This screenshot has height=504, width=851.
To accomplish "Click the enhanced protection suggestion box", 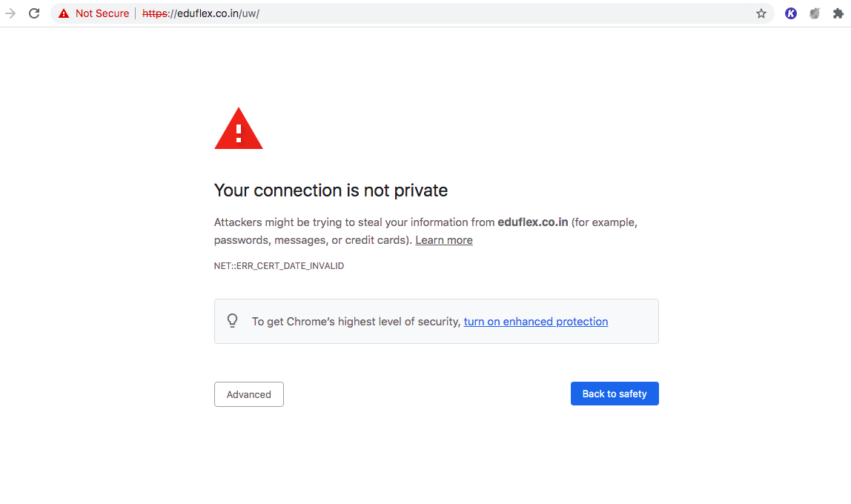I will [436, 320].
